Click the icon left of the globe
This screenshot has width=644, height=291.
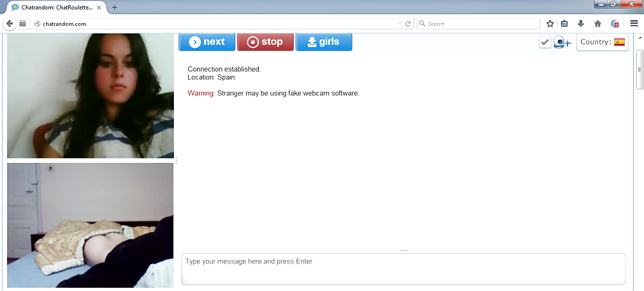pyautogui.click(x=23, y=23)
